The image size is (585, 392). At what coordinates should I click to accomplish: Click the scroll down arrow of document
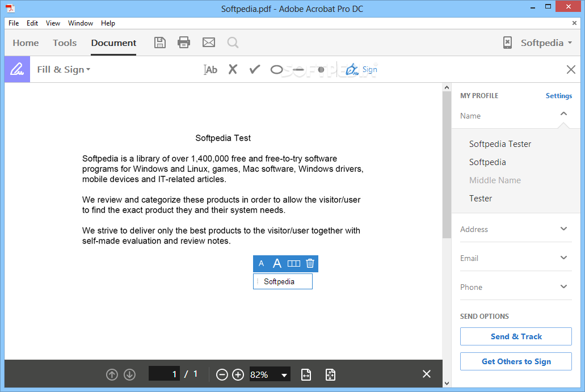447,383
